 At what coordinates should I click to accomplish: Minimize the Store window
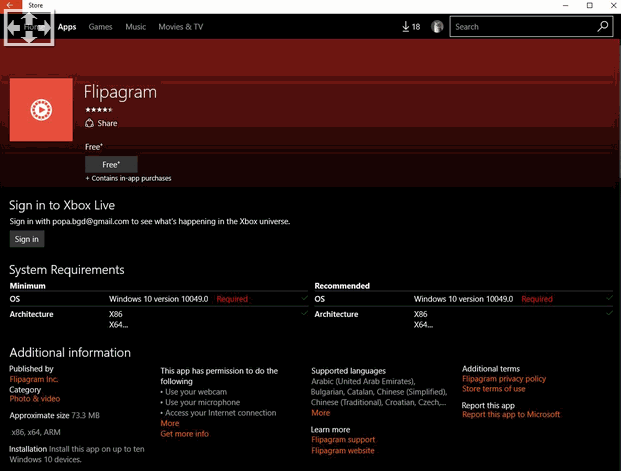pyautogui.click(x=566, y=5)
